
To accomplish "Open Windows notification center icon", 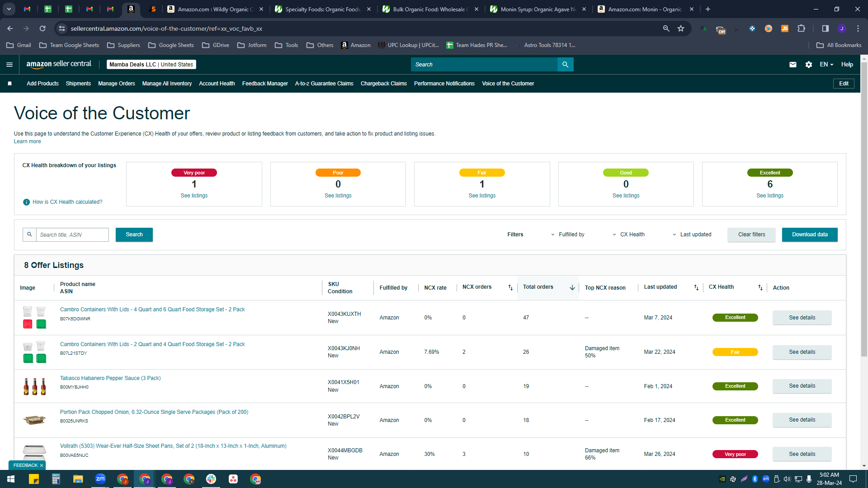I will point(853,479).
